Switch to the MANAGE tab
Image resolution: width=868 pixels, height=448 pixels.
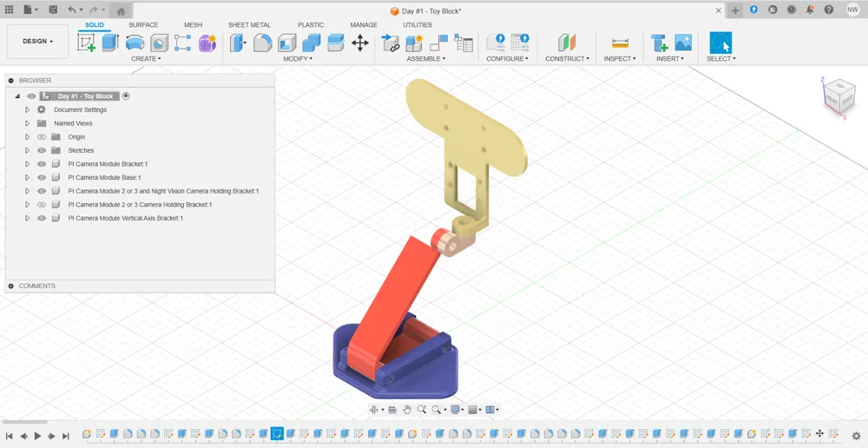(364, 25)
